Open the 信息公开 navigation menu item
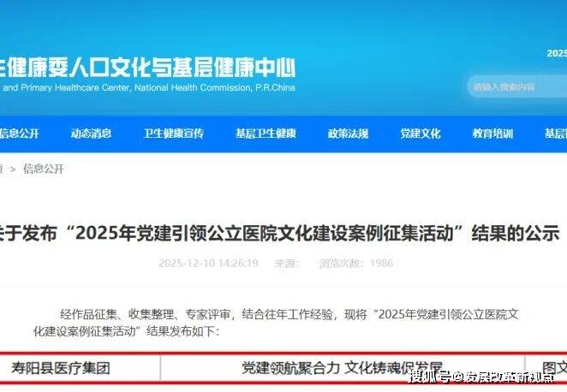The width and height of the screenshot is (567, 392). click(19, 134)
